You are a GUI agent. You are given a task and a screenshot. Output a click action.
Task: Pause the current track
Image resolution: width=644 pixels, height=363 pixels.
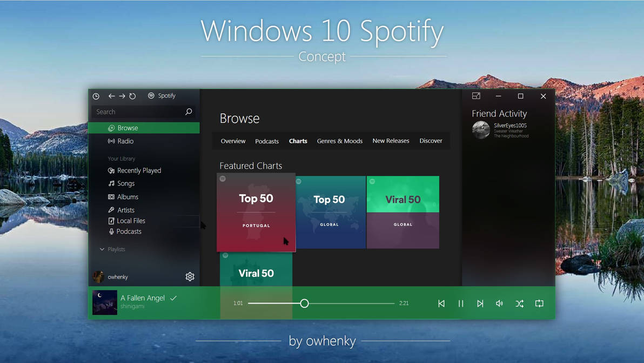461,303
